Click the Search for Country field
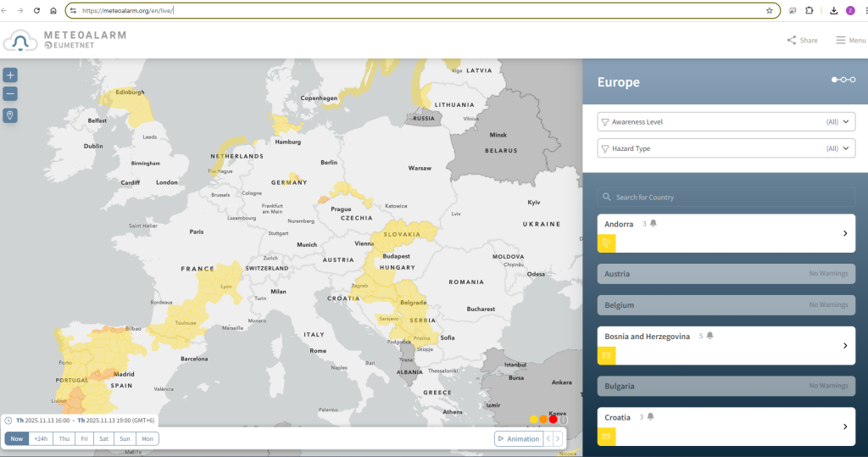This screenshot has height=457, width=868. pyautogui.click(x=726, y=197)
